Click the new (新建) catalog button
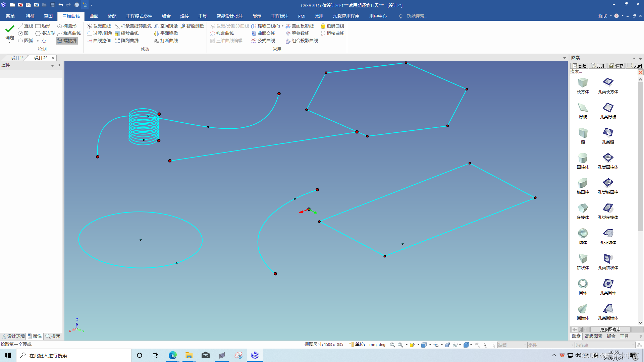Viewport: 644px width, 362px height. [x=580, y=66]
